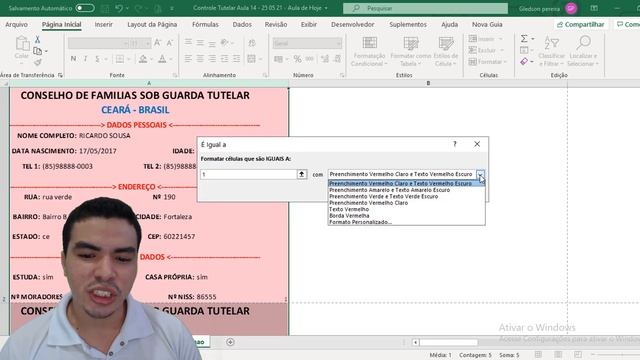
Task: Click the Clear eraser icon in Edição
Action: click(524, 61)
